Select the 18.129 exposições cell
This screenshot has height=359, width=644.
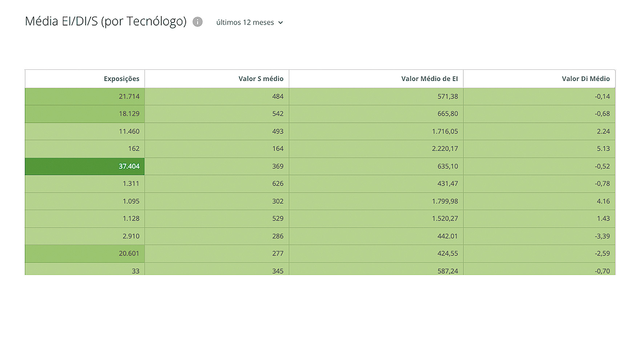(x=85, y=114)
